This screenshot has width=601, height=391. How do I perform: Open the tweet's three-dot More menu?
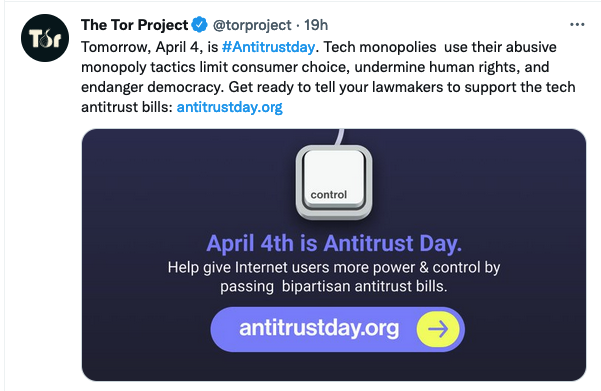pos(577,25)
